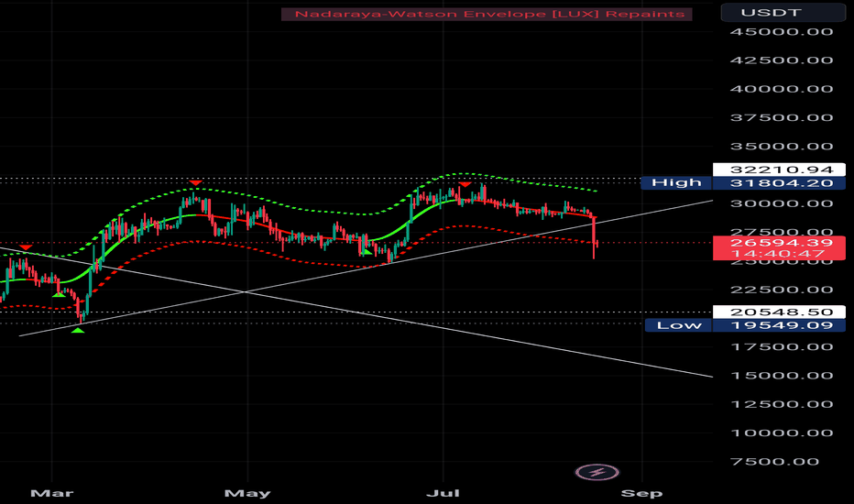Image resolution: width=854 pixels, height=504 pixels.
Task: Click the High price label
Action: (676, 182)
